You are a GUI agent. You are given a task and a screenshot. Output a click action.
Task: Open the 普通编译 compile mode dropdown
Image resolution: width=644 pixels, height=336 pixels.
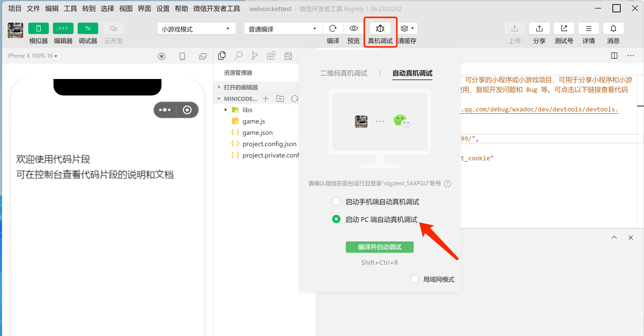click(283, 28)
